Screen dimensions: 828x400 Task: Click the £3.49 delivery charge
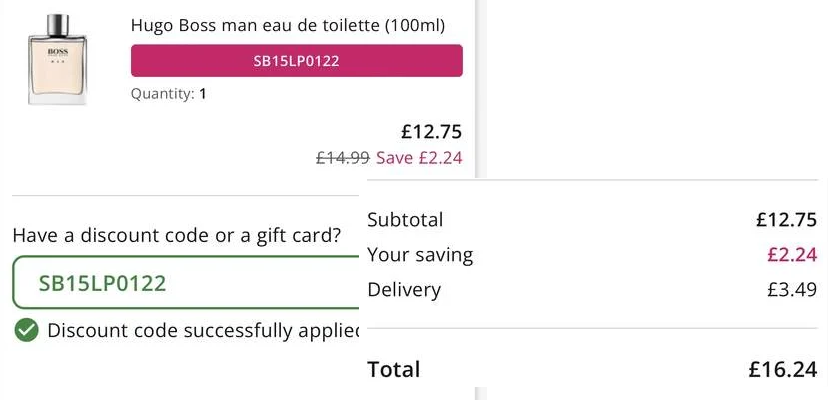pos(792,290)
